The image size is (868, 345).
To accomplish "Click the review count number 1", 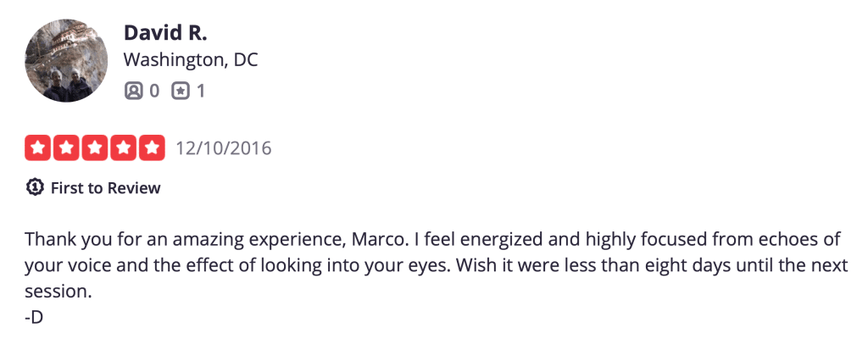I will [x=200, y=91].
